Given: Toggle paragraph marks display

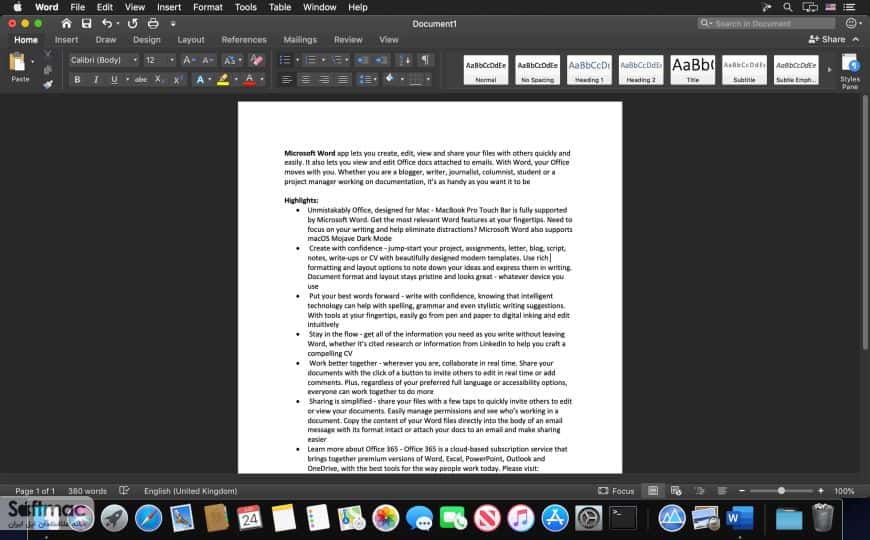Looking at the screenshot, I should pos(425,60).
